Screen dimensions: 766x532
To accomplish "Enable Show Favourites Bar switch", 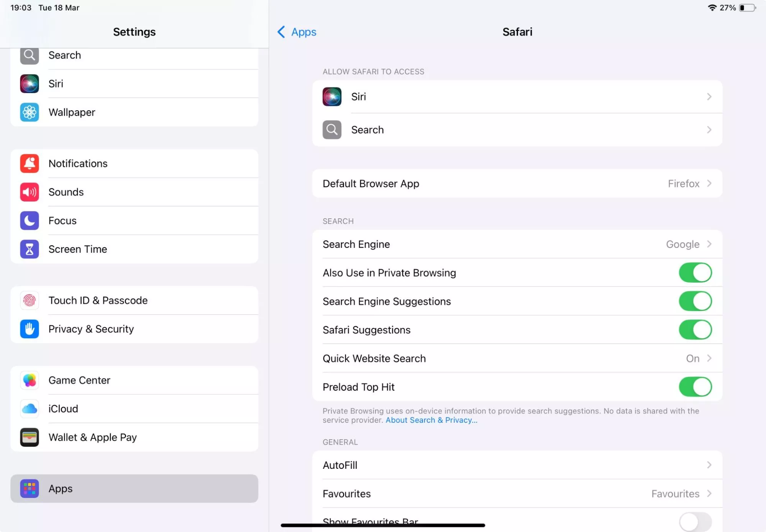I will pos(695,521).
